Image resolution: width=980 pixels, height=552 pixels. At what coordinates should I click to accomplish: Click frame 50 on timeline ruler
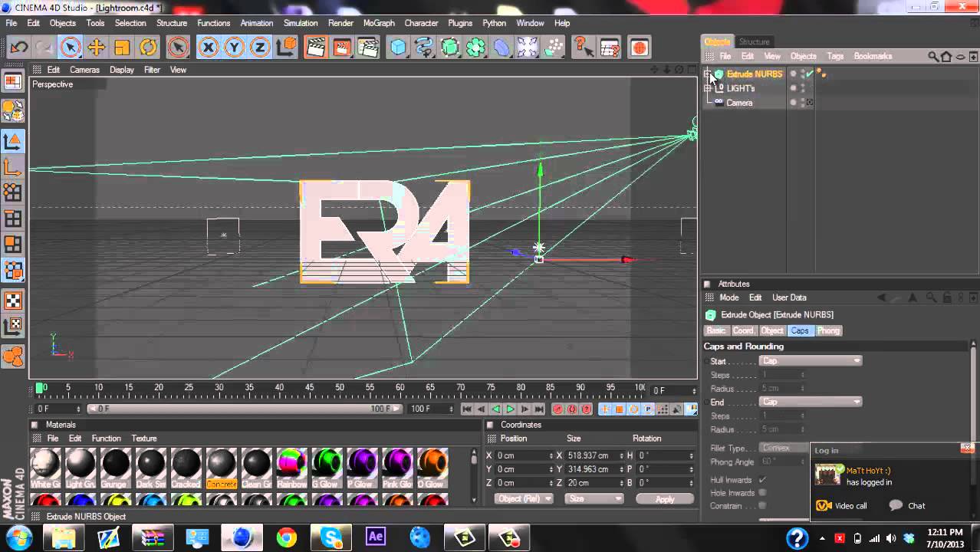coord(340,387)
